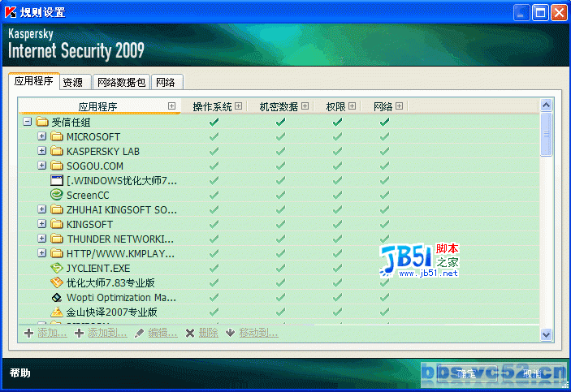This screenshot has height=392, width=571.
Task: Click the 添加到... link
Action: 107,333
